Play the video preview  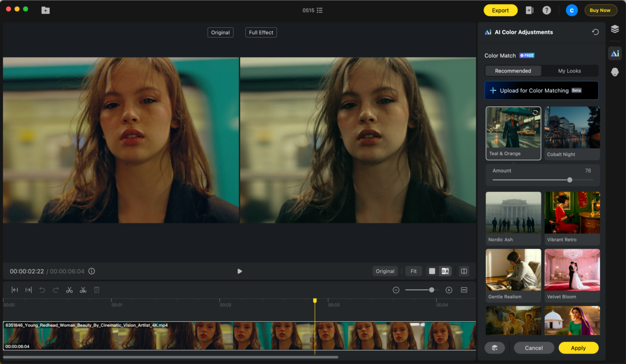point(239,271)
